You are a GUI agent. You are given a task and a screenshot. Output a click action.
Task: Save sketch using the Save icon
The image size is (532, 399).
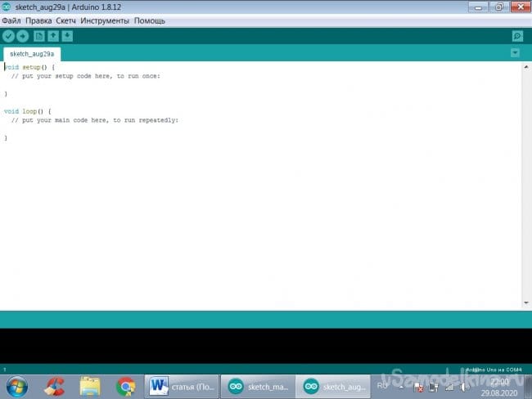(67, 36)
